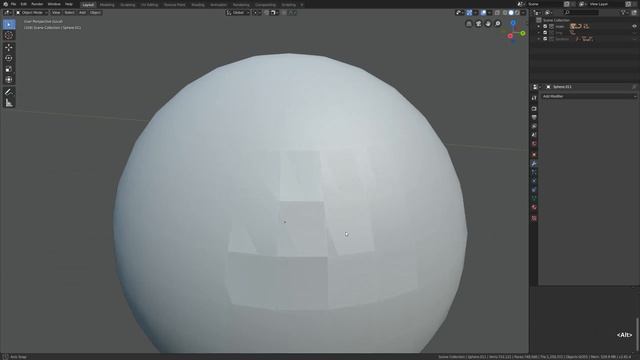This screenshot has width=640, height=360.
Task: Open the Output properties tab icon
Action: tap(534, 118)
